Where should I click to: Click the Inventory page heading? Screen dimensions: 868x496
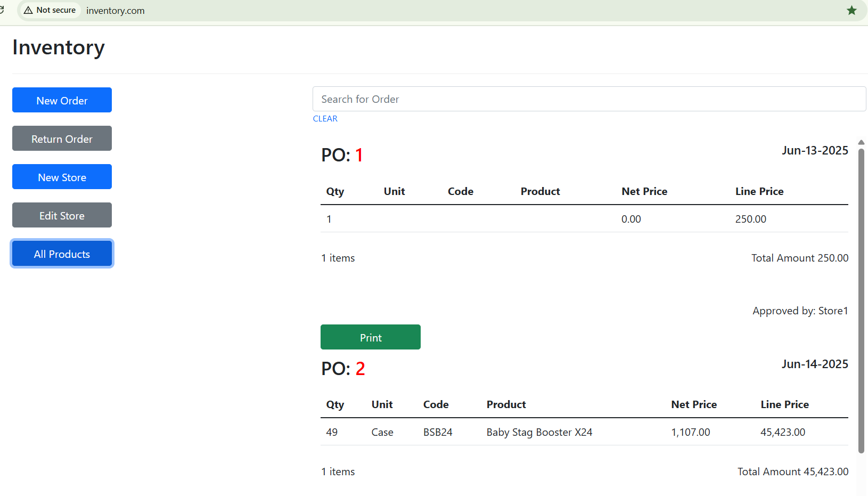[59, 47]
